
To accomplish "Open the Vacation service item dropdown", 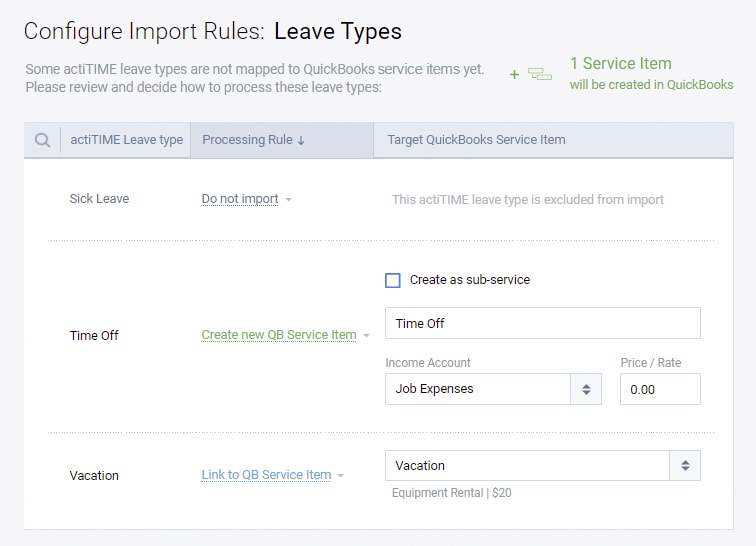I will click(542, 465).
